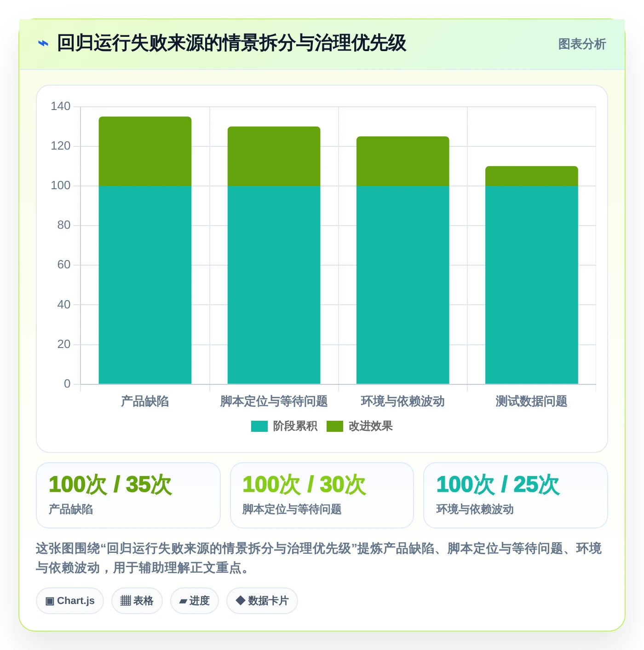The width and height of the screenshot is (644, 650).
Task: Click the 100次 / 25次 value text
Action: [498, 485]
